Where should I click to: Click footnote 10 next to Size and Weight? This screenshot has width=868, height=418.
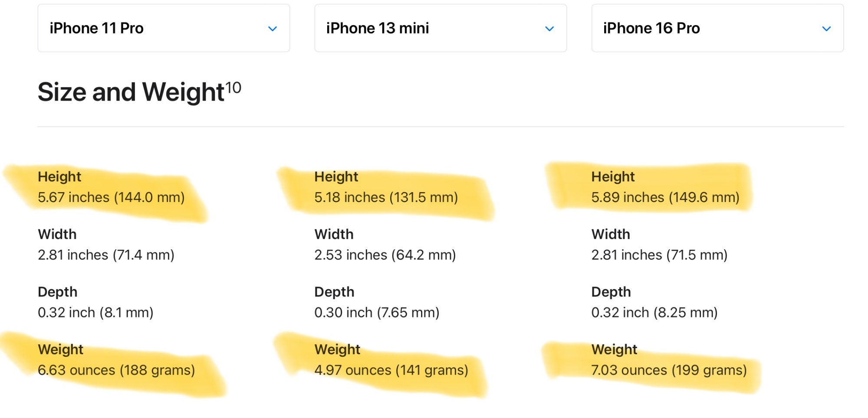tap(233, 88)
